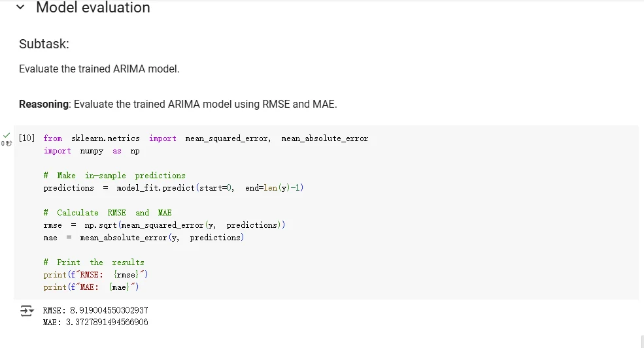Click the print RMSE f-string line
The image size is (644, 348).
pos(95,274)
